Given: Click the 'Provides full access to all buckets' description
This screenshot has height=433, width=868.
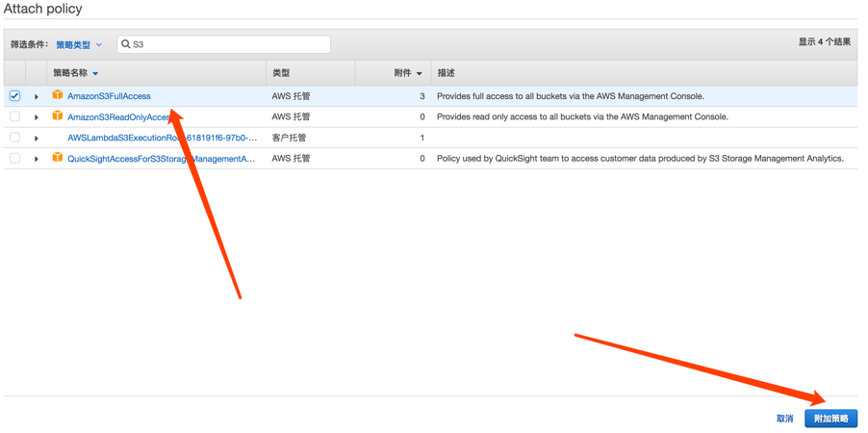Looking at the screenshot, I should tap(571, 96).
